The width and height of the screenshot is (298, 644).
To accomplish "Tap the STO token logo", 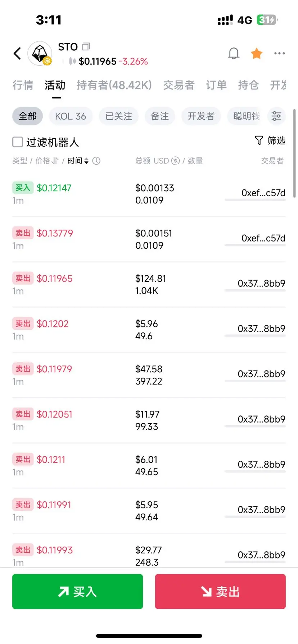I will pyautogui.click(x=40, y=54).
